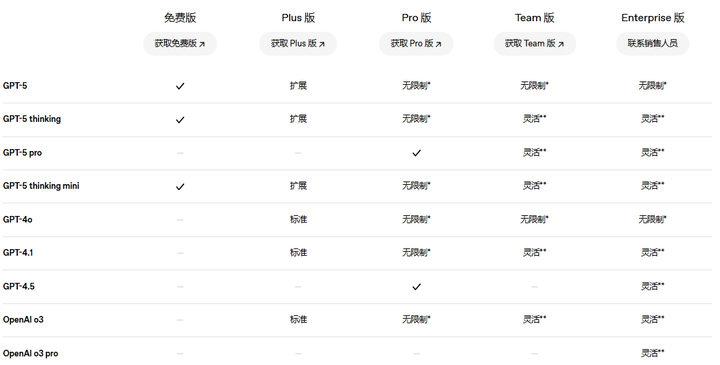
Task: Click the GPT-5 pro checkmark under Pro 版
Action: click(416, 153)
